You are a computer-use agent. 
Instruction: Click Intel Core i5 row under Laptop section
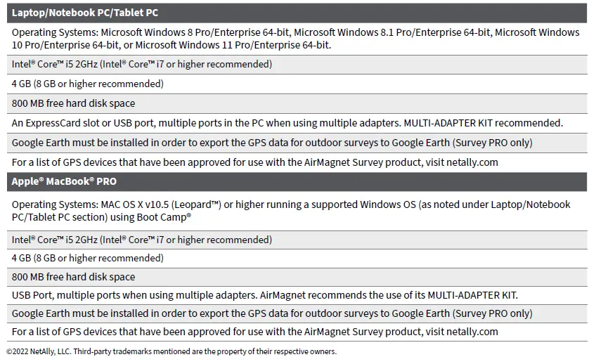(x=142, y=65)
